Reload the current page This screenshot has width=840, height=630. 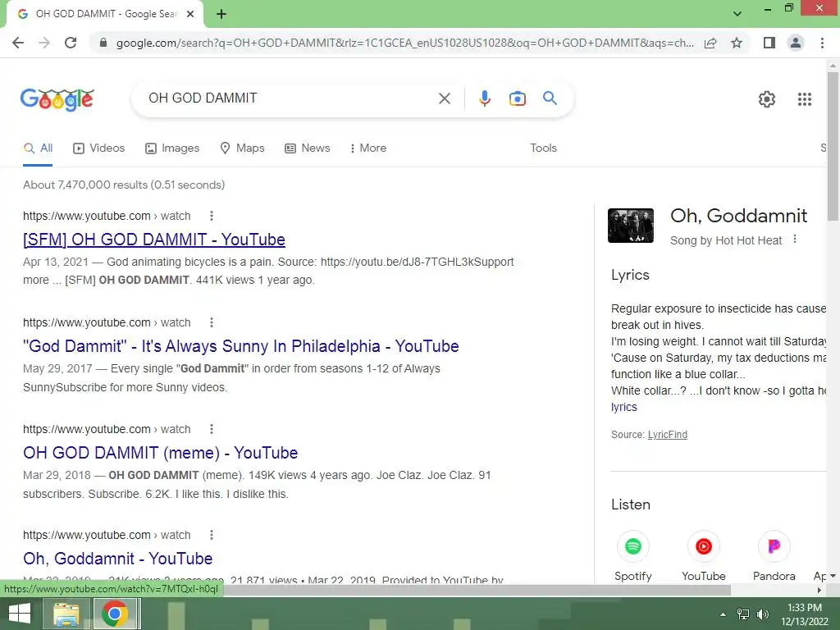pyautogui.click(x=71, y=43)
